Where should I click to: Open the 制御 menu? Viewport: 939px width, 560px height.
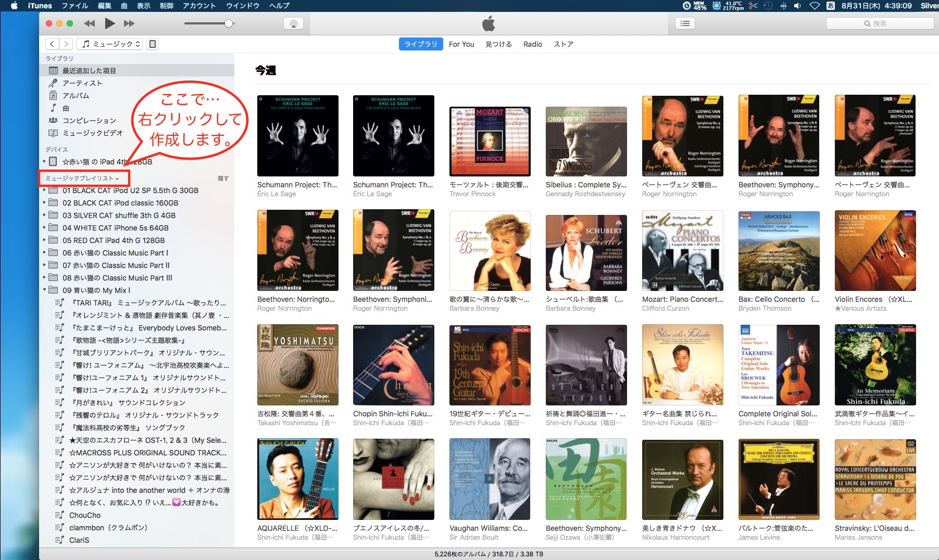tap(167, 6)
